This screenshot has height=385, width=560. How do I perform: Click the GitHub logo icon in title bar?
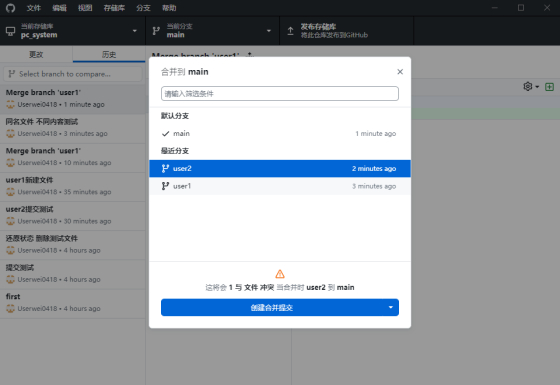(x=10, y=8)
